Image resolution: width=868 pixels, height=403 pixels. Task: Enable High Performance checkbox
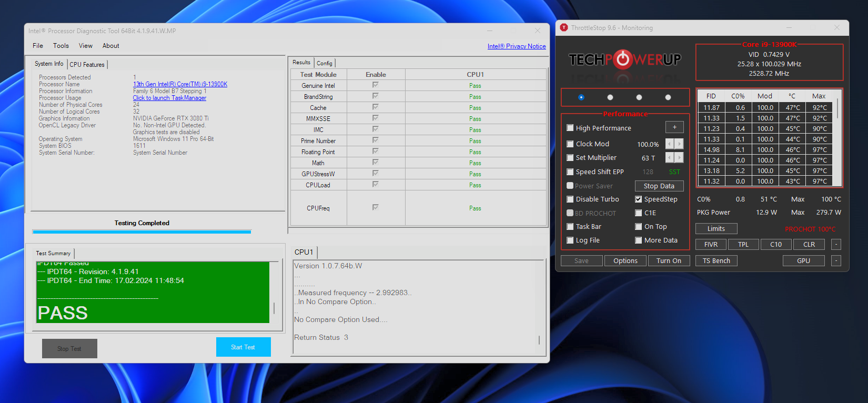[570, 128]
